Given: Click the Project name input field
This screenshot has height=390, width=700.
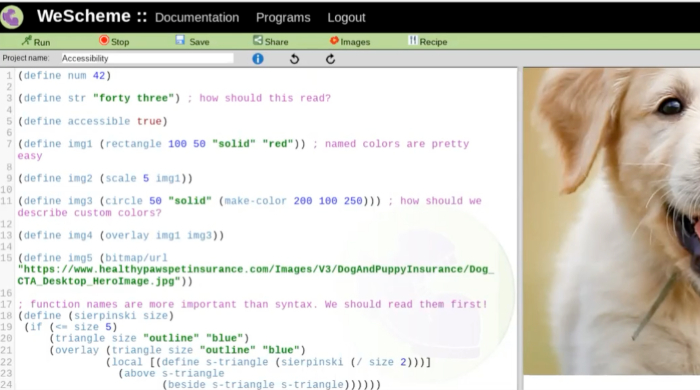Looking at the screenshot, I should 146,58.
